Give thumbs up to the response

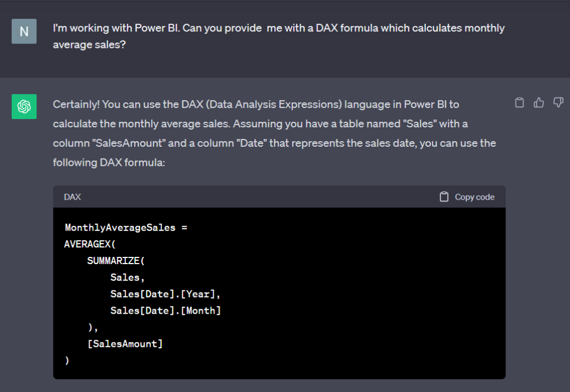coord(539,103)
